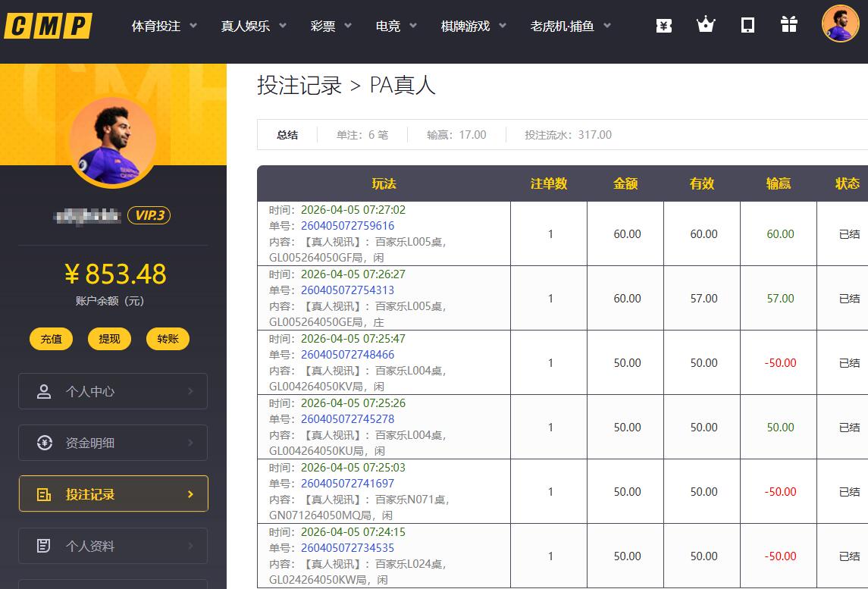Expand the 体育投注 dropdown menu
868x589 pixels.
click(165, 26)
